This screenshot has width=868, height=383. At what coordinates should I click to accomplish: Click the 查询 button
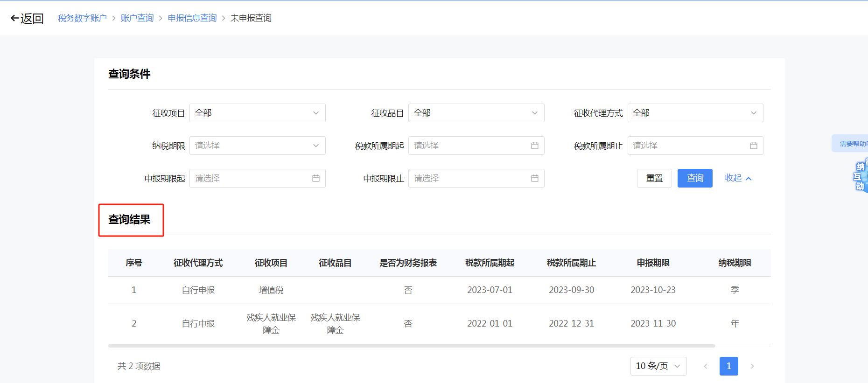tap(694, 178)
